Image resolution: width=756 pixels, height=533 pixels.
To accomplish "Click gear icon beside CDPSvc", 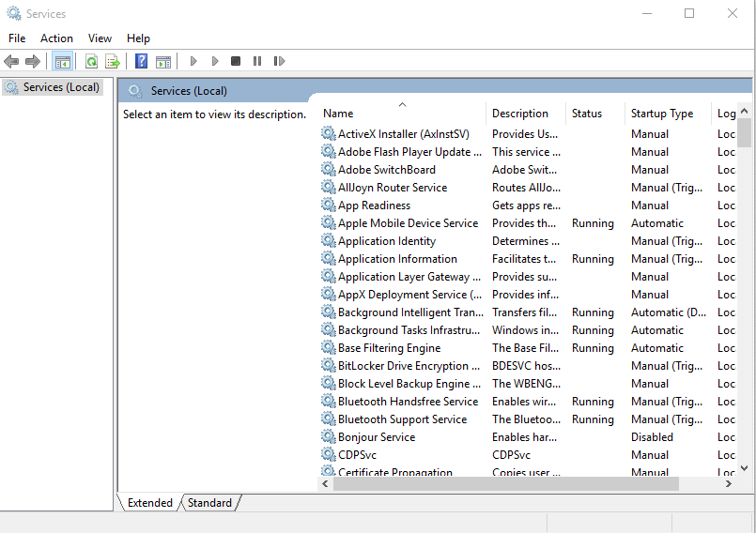I will click(x=329, y=454).
